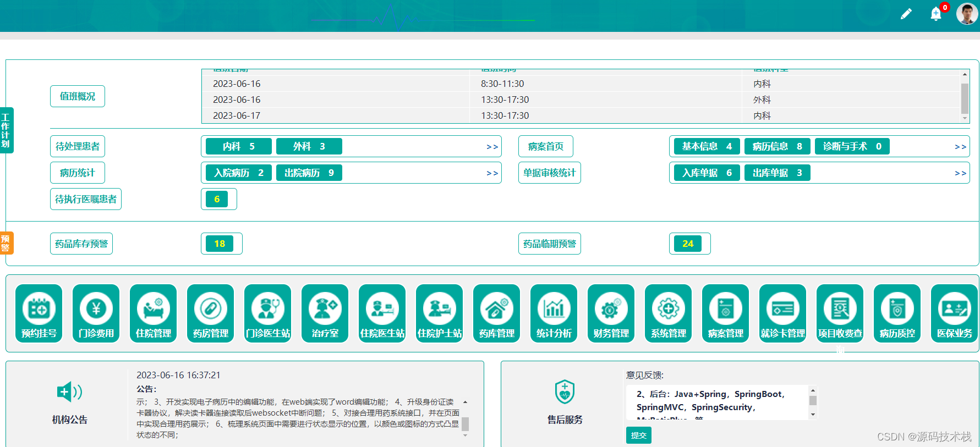The width and height of the screenshot is (980, 447).
Task: Click the 药品库存预警 button
Action: pos(81,244)
